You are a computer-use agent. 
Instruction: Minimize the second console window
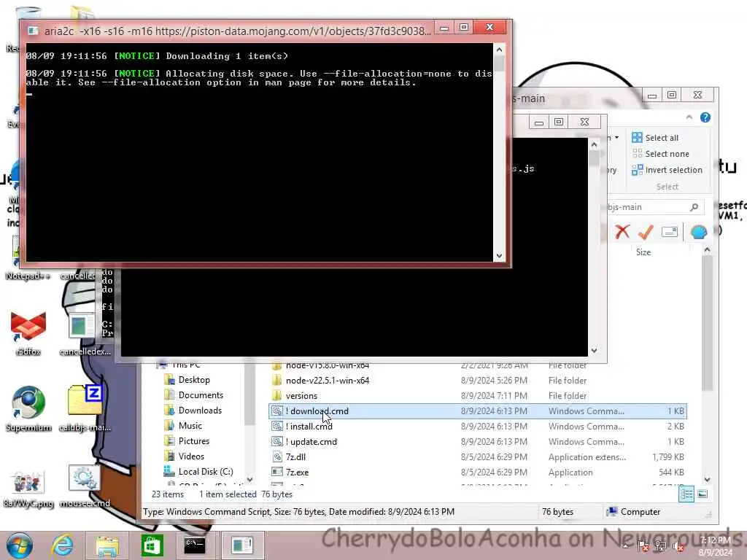click(539, 122)
